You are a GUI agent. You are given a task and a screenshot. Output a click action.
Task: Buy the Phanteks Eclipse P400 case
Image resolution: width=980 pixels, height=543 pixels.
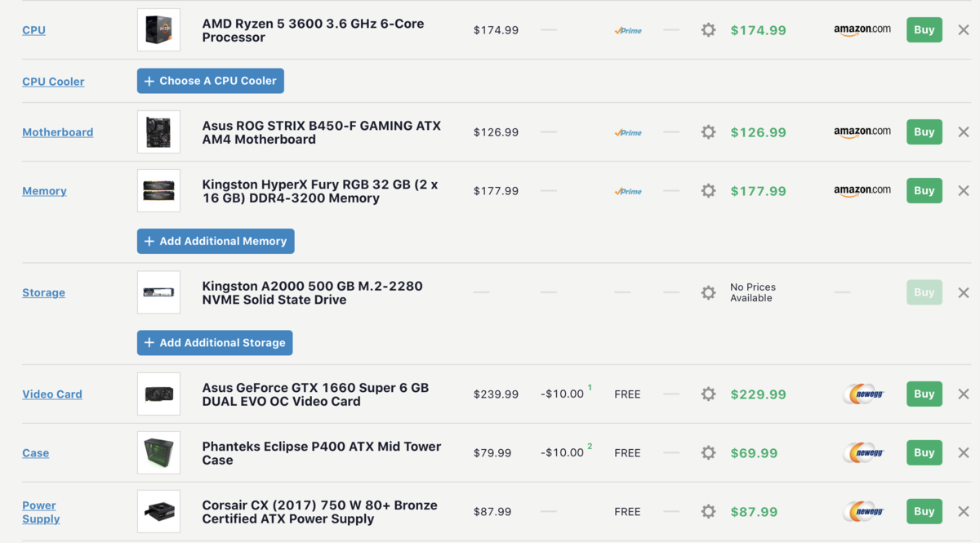pos(924,453)
